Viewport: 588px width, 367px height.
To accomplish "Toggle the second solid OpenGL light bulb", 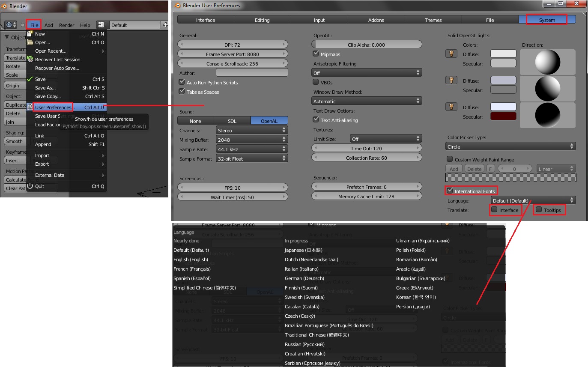I will click(451, 80).
